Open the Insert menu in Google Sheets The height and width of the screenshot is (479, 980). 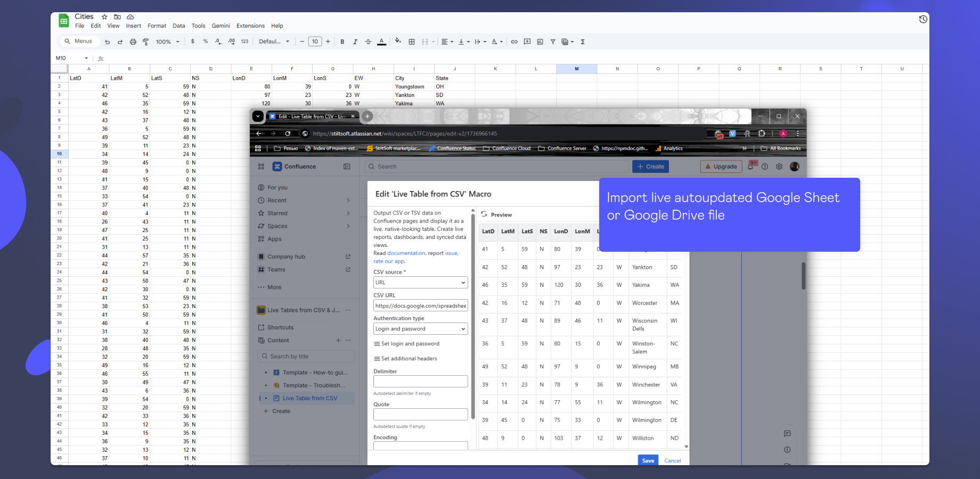coord(133,26)
